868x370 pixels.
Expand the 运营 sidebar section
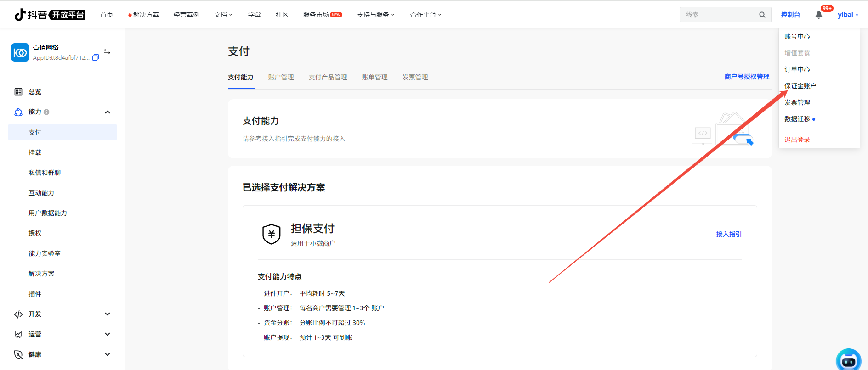(x=108, y=334)
